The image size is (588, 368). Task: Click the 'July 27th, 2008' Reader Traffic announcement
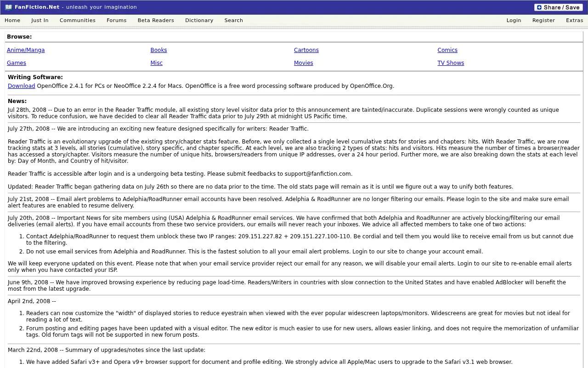click(158, 129)
